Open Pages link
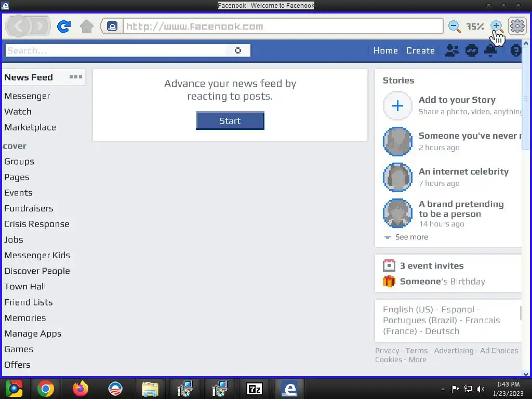The width and height of the screenshot is (532, 399). (x=17, y=177)
